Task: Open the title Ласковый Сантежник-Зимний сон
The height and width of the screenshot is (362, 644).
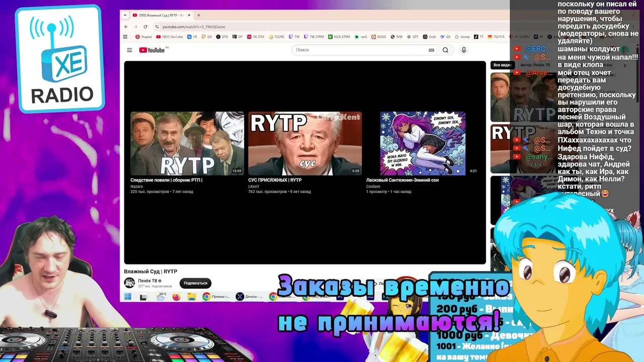Action: 403,180
